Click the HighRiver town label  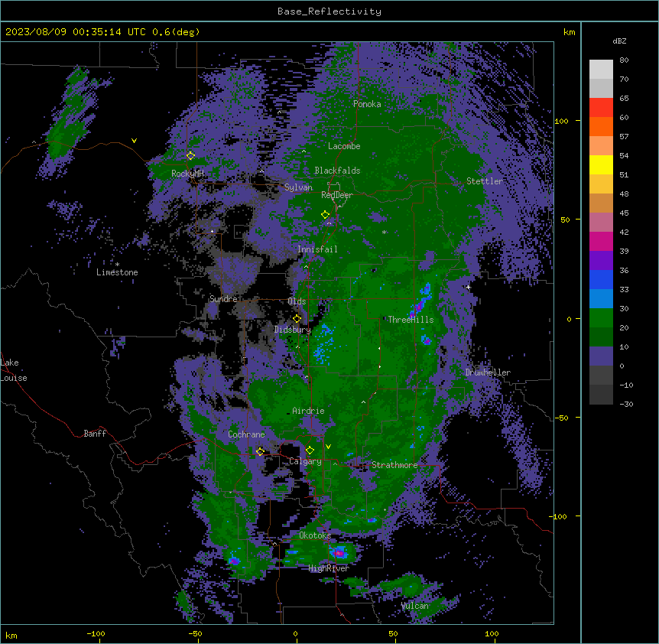click(329, 568)
